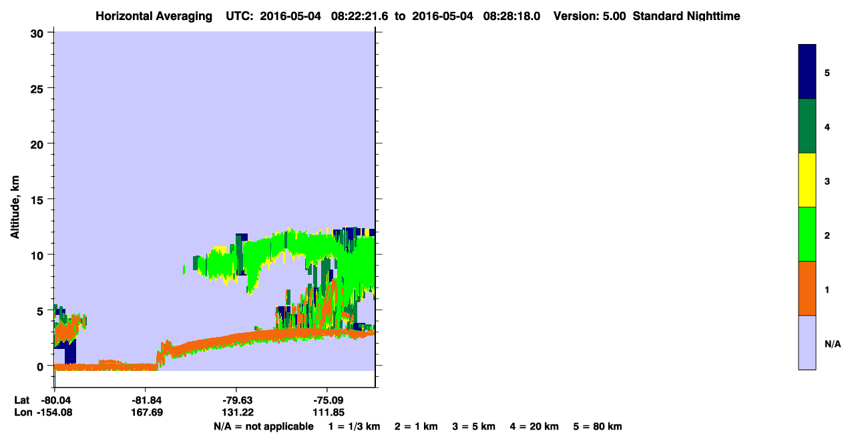Click the y-axis tick label 15
The image size is (868, 445).
click(38, 199)
